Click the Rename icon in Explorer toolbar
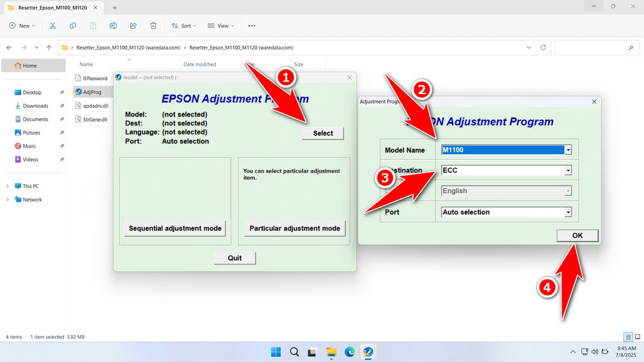644x362 pixels. pos(113,26)
